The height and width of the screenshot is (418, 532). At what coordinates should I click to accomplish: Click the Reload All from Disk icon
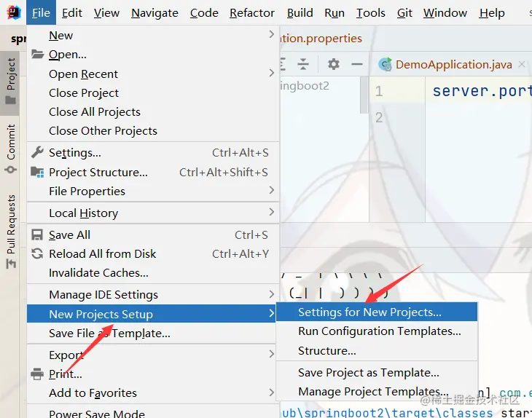37,253
